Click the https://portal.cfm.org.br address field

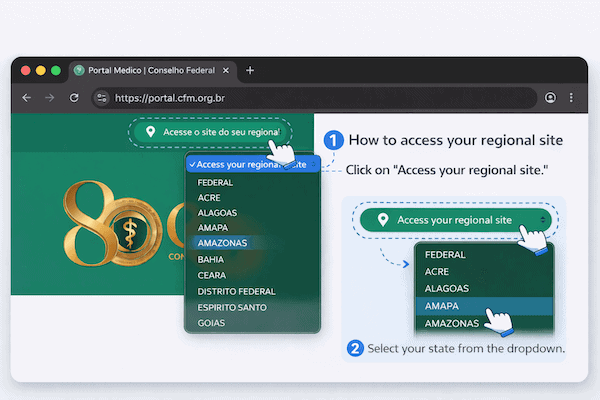314,98
